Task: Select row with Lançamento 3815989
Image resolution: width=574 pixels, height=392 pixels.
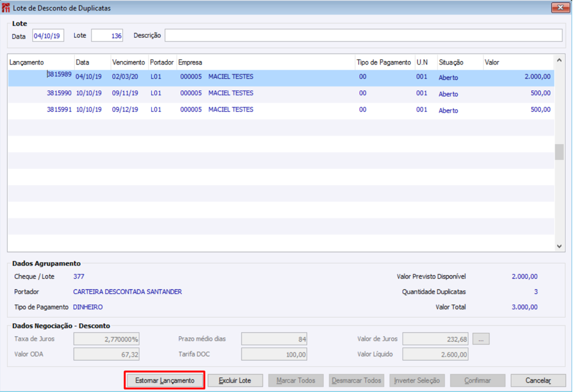Action: pos(59,77)
